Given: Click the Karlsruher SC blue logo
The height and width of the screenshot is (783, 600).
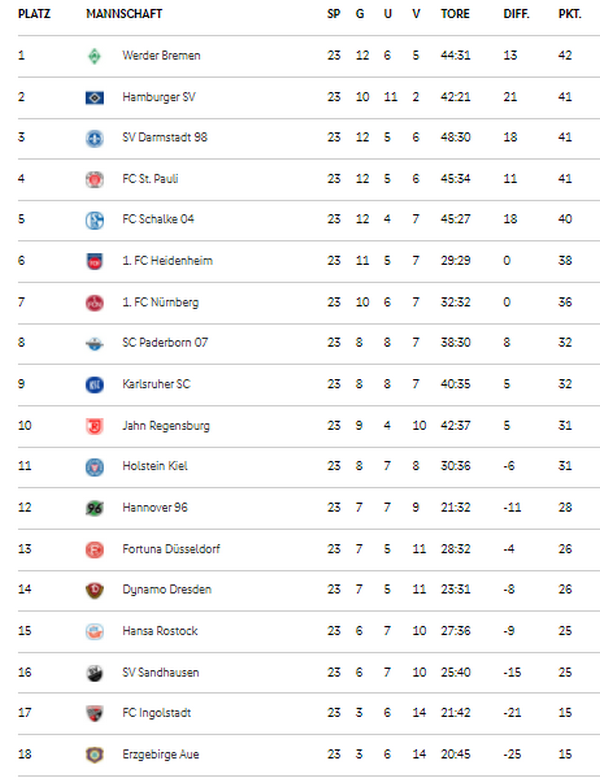Looking at the screenshot, I should pos(94,385).
